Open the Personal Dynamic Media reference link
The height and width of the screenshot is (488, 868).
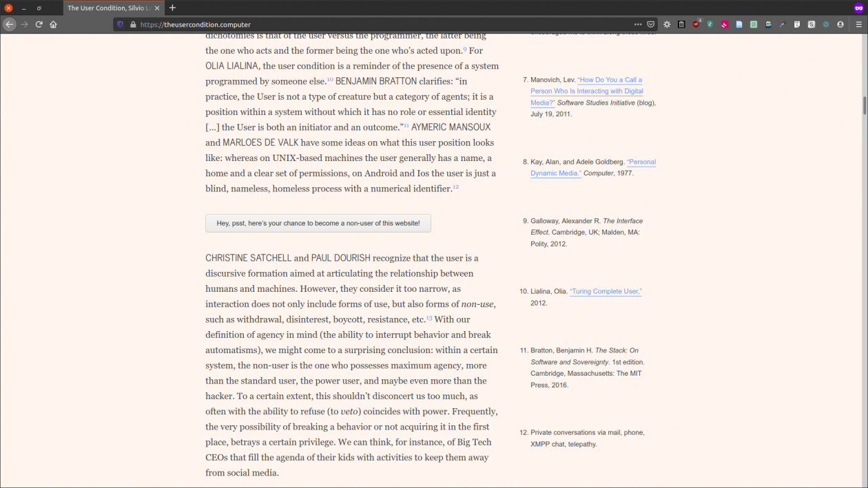pos(641,162)
